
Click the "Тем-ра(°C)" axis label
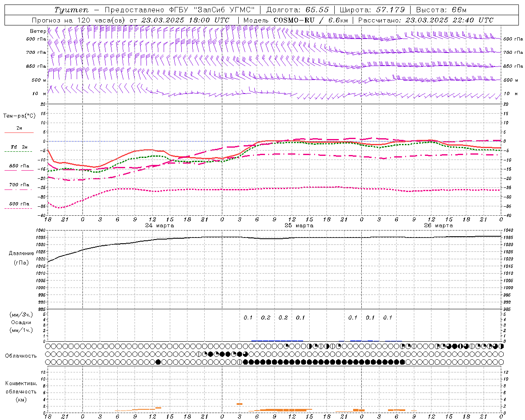click(x=19, y=116)
